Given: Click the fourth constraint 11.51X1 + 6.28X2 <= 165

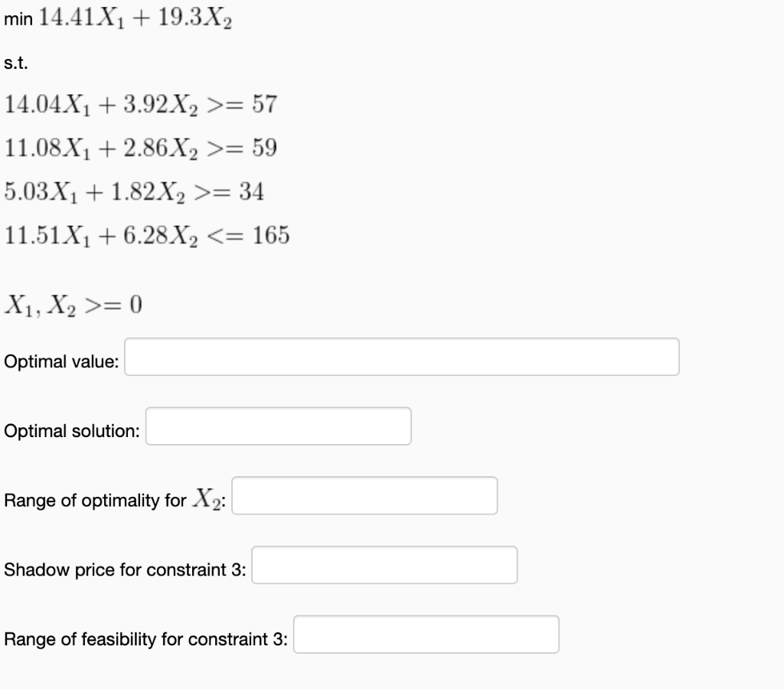Looking at the screenshot, I should [145, 237].
